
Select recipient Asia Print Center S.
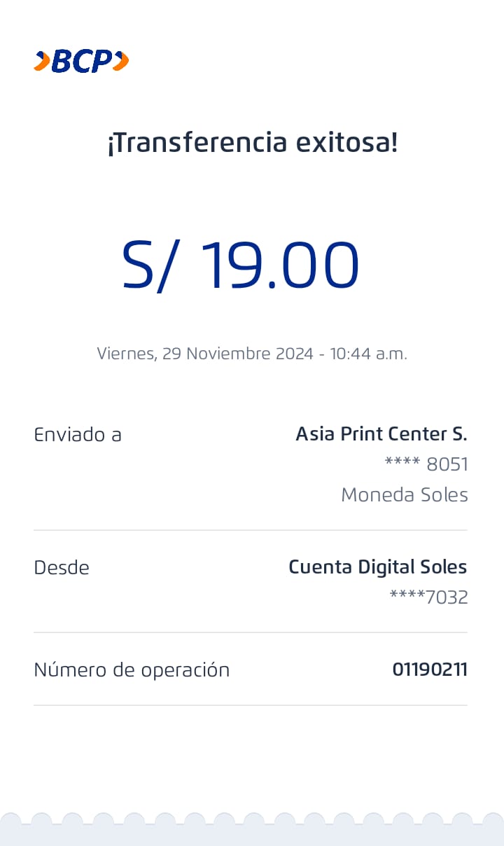(381, 434)
